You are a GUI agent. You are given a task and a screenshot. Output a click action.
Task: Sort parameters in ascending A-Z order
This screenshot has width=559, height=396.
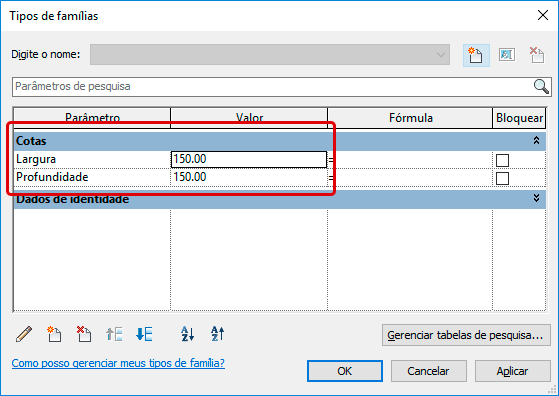(x=188, y=334)
